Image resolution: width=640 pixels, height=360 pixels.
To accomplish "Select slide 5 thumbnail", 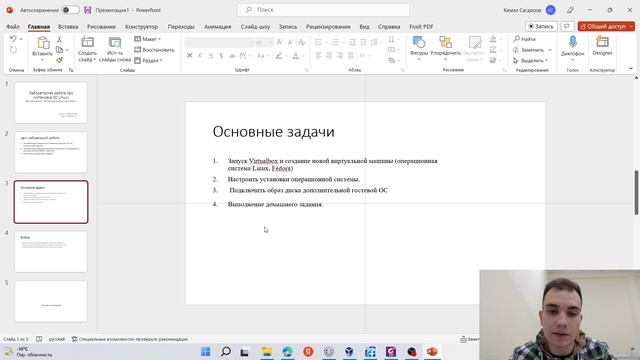I will click(51, 301).
